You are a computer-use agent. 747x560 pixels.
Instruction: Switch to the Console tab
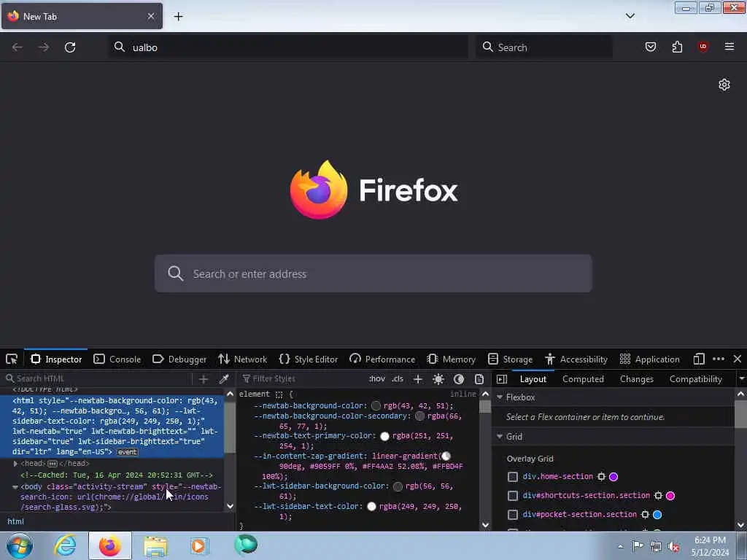tap(117, 359)
